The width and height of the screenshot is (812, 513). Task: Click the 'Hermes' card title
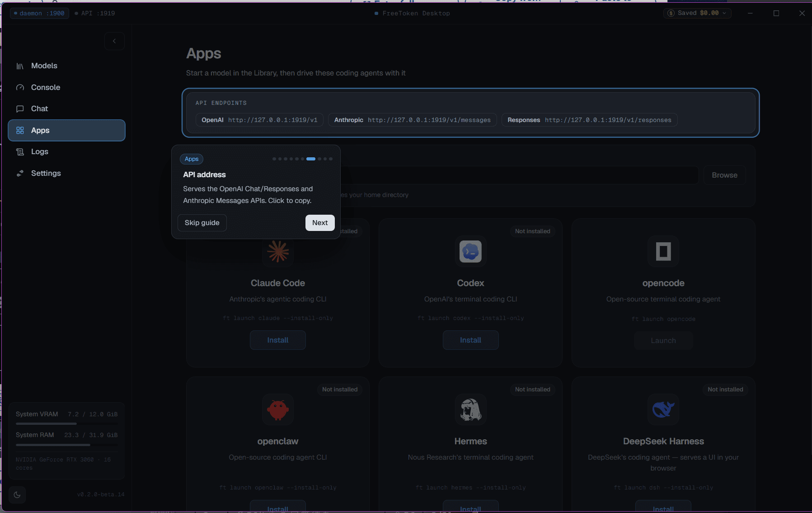pos(470,441)
